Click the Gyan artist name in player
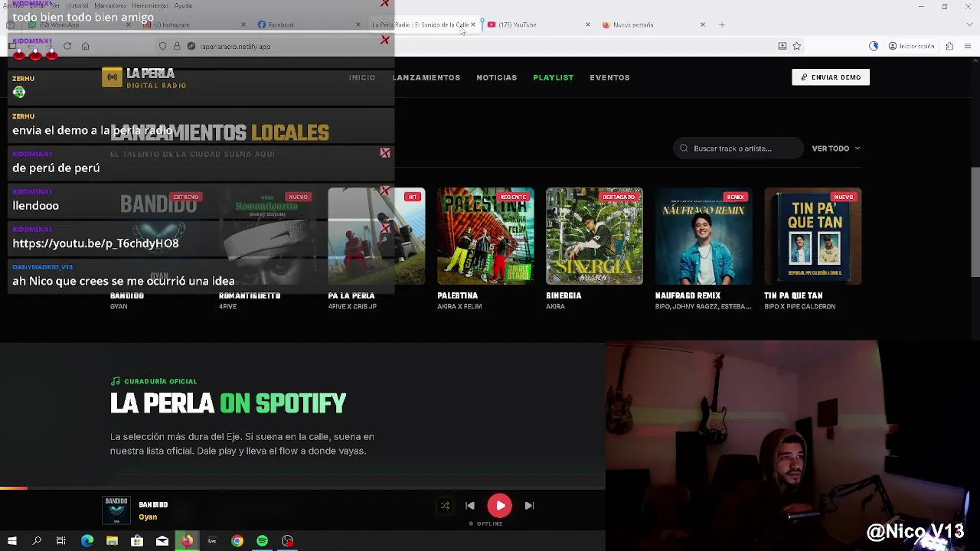Viewport: 980px width, 551px height. click(x=148, y=517)
